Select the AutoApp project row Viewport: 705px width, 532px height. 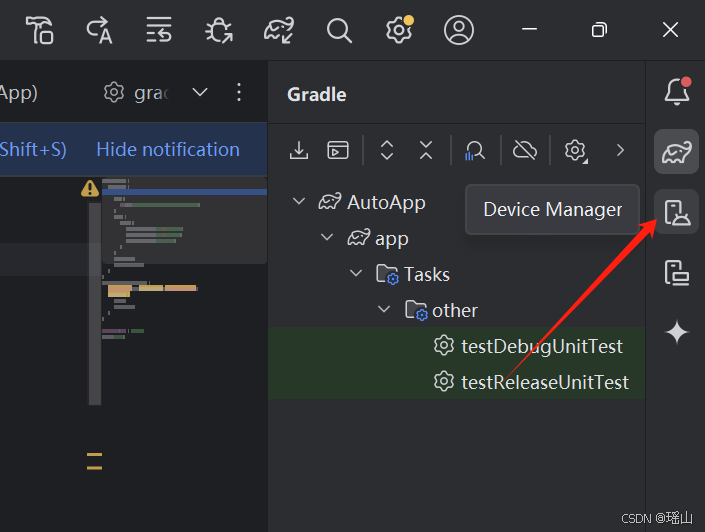point(457,202)
